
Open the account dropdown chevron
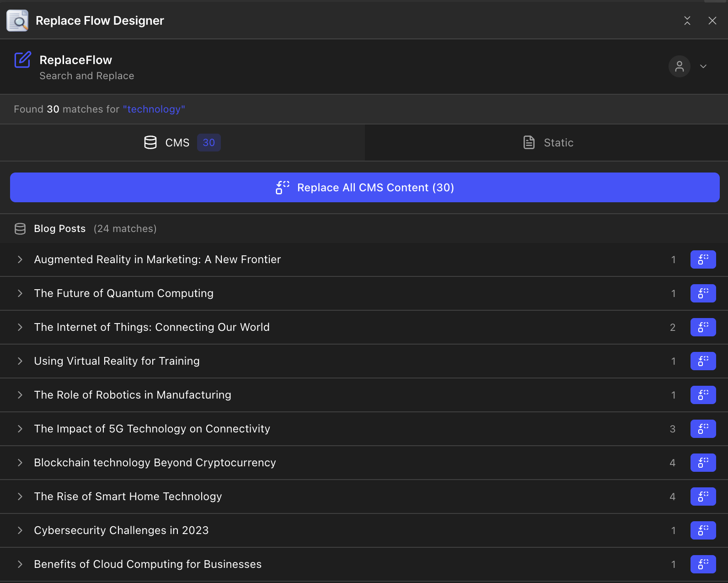click(703, 66)
